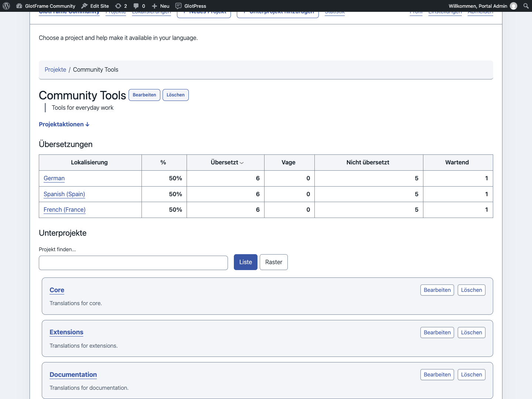
Task: Open the French (France) localization link
Action: (x=65, y=210)
